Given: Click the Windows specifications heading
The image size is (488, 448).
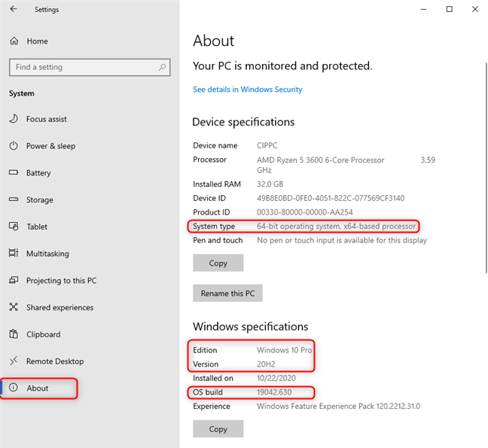Looking at the screenshot, I should pos(251,326).
